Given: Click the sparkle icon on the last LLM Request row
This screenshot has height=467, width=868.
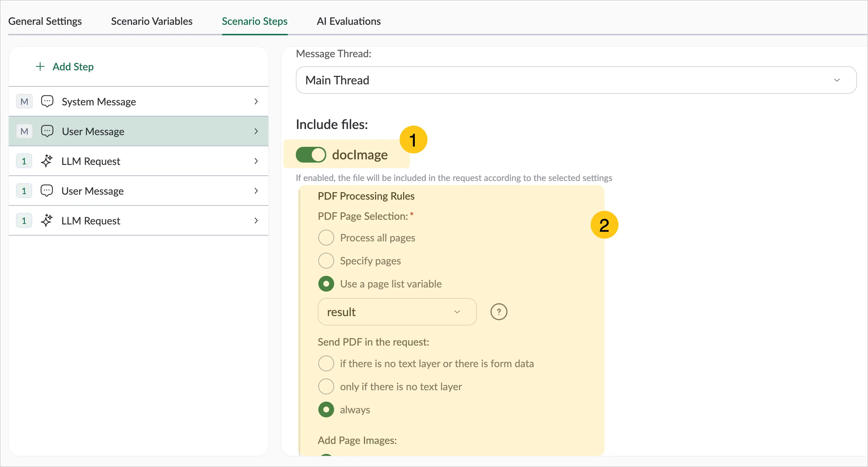Looking at the screenshot, I should 47,221.
